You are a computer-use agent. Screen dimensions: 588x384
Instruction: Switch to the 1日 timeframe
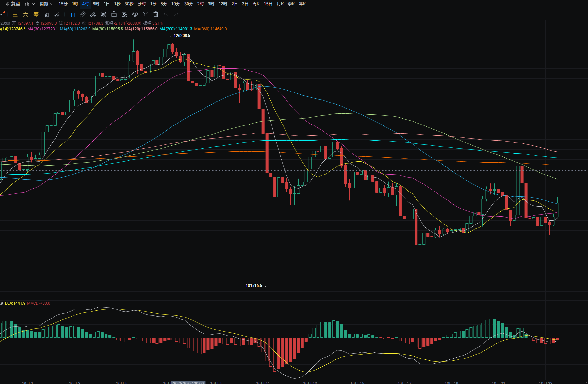pos(106,4)
